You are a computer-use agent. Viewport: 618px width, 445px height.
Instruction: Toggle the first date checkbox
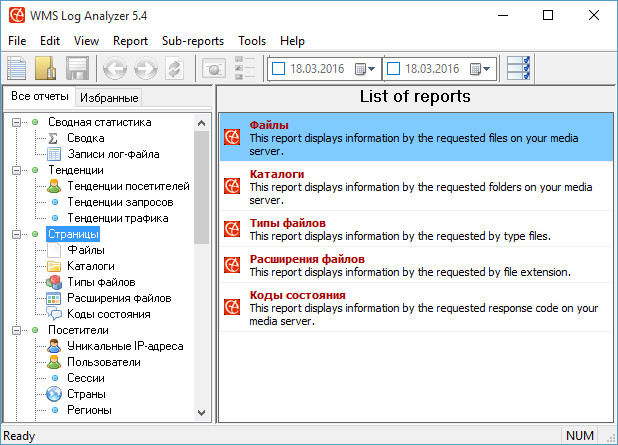click(x=277, y=69)
